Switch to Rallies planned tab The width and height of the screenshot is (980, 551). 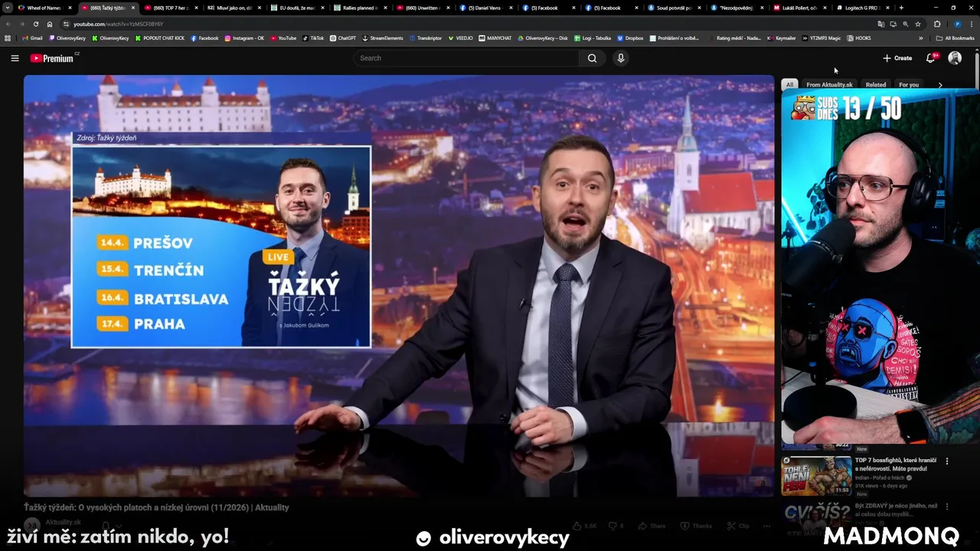pos(358,8)
